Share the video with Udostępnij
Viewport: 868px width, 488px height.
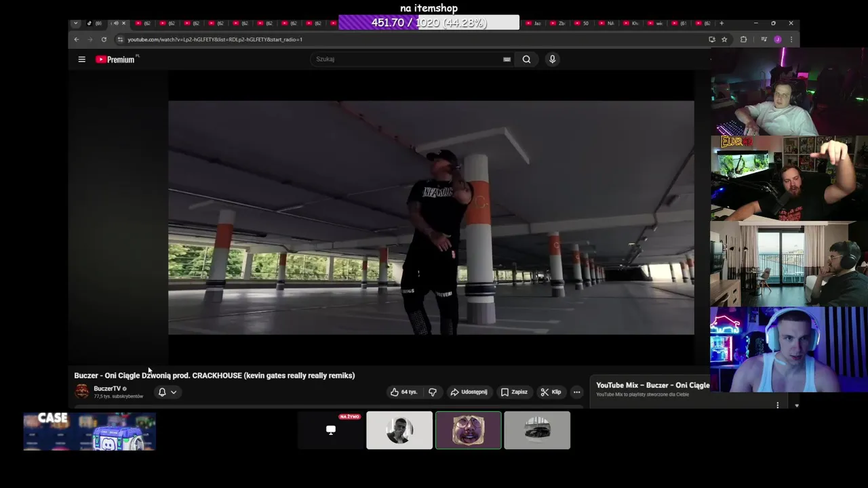(469, 392)
